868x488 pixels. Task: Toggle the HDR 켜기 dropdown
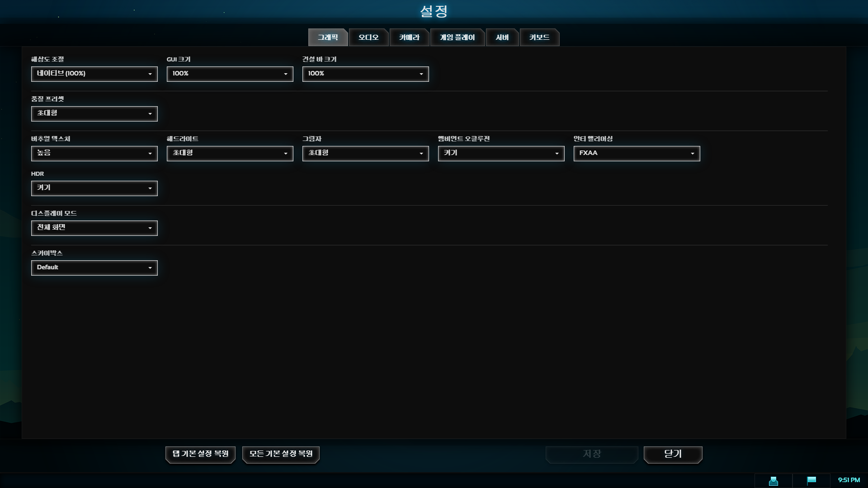pyautogui.click(x=94, y=188)
